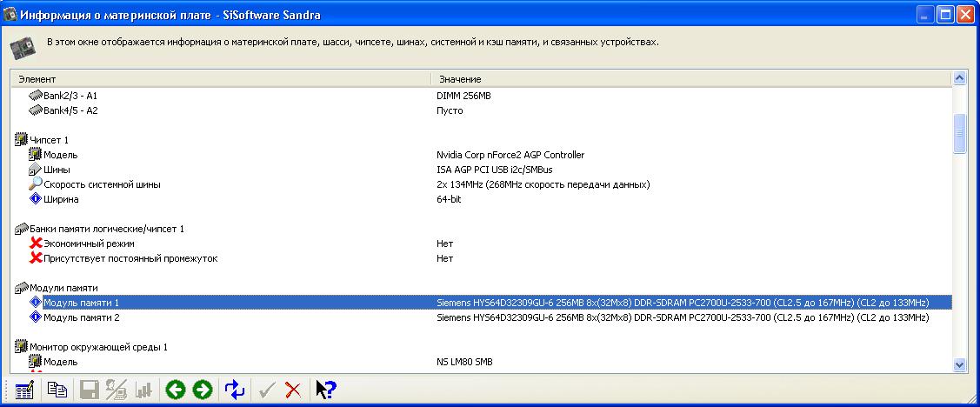This screenshot has width=980, height=407.
Task: Click the 2x 134MHz bus speed value
Action: click(543, 184)
